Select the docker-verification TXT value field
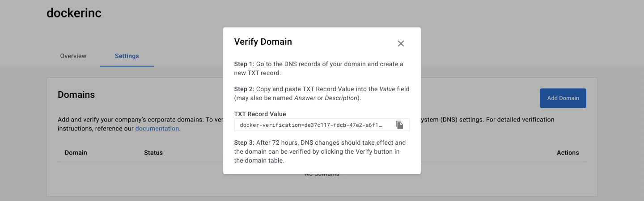The width and height of the screenshot is (644, 201). tap(322, 125)
